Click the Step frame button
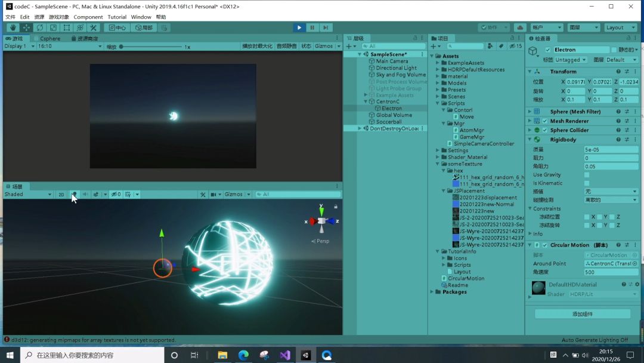Image resolution: width=644 pixels, height=363 pixels. (x=326, y=27)
